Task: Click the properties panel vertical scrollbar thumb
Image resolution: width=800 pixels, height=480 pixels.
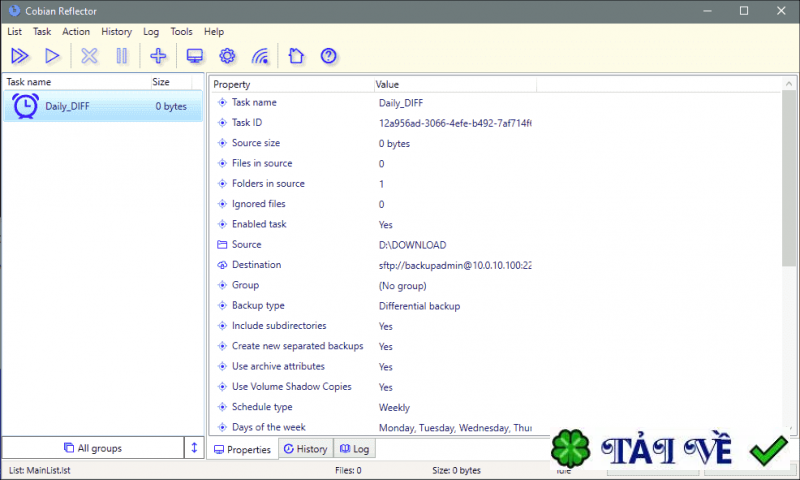Action: (x=789, y=179)
